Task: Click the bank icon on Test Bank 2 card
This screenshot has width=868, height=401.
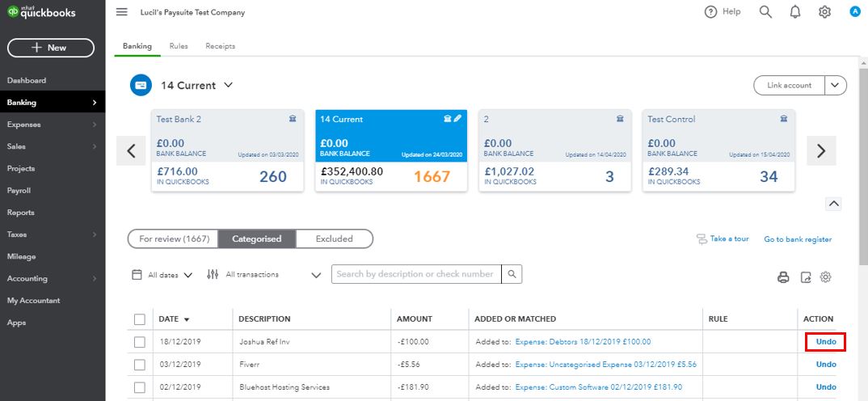Action: 293,119
